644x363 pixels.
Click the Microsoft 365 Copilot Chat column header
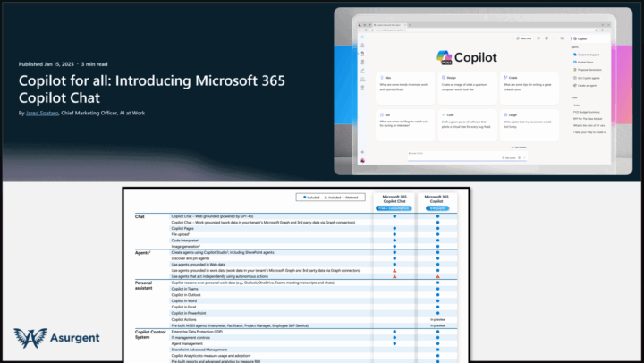click(394, 199)
